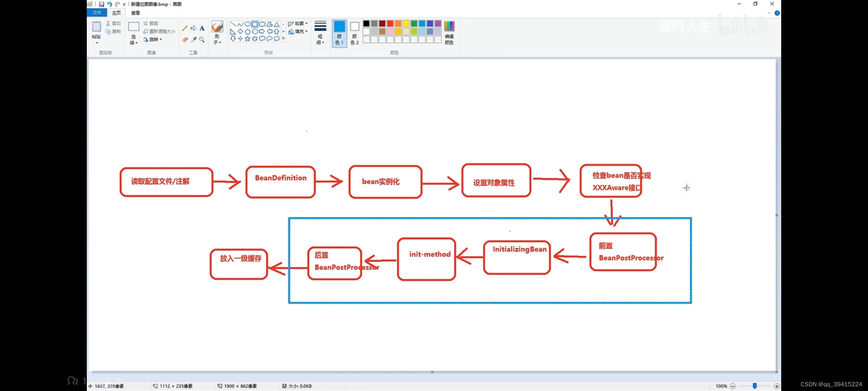868x391 pixels.
Task: Open the Customize Quick Access Toolbar dropdown
Action: [124, 4]
